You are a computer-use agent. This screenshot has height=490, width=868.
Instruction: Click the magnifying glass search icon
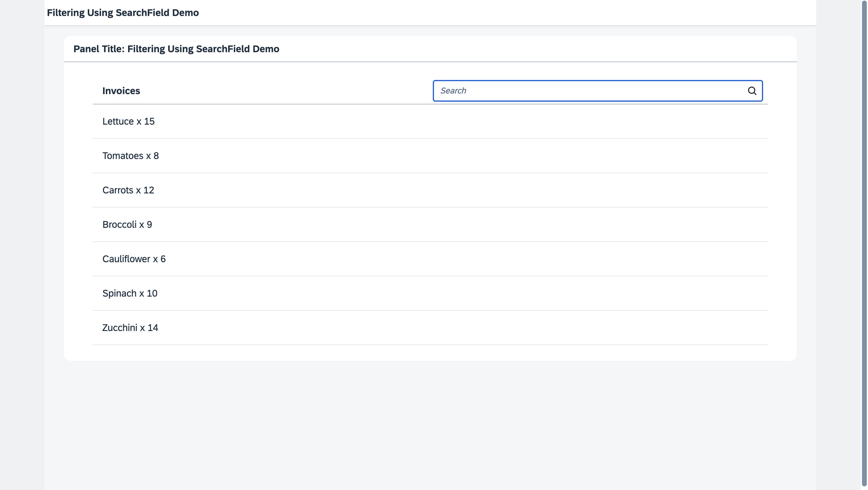pyautogui.click(x=752, y=91)
